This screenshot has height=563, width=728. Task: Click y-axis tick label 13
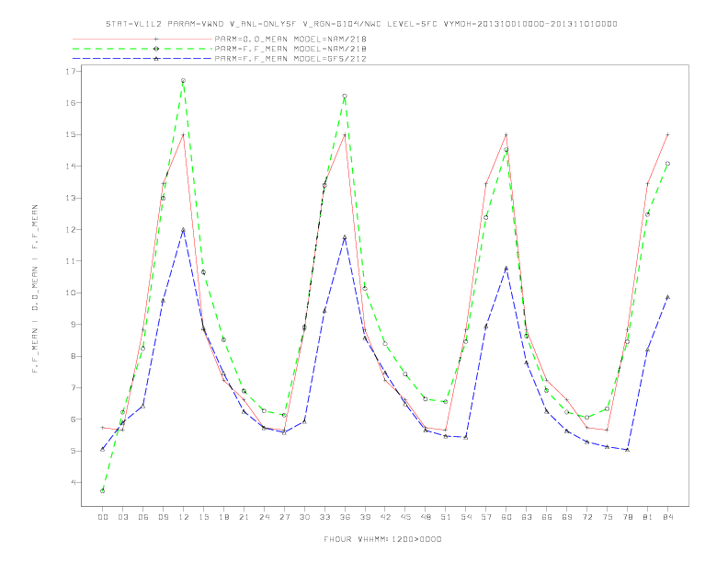coord(71,198)
